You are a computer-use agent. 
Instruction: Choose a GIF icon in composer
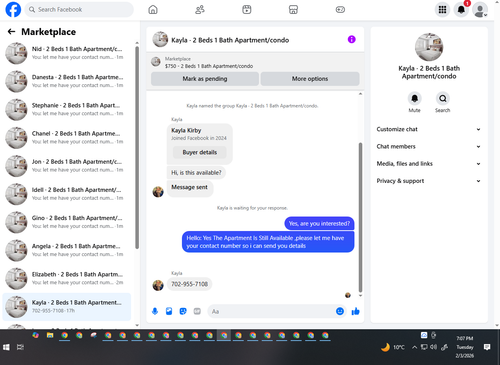tap(197, 311)
